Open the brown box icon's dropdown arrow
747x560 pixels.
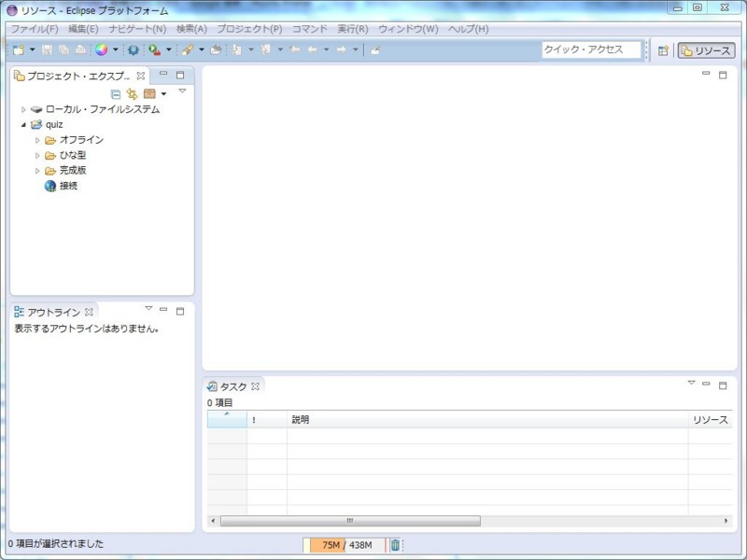pyautogui.click(x=164, y=94)
